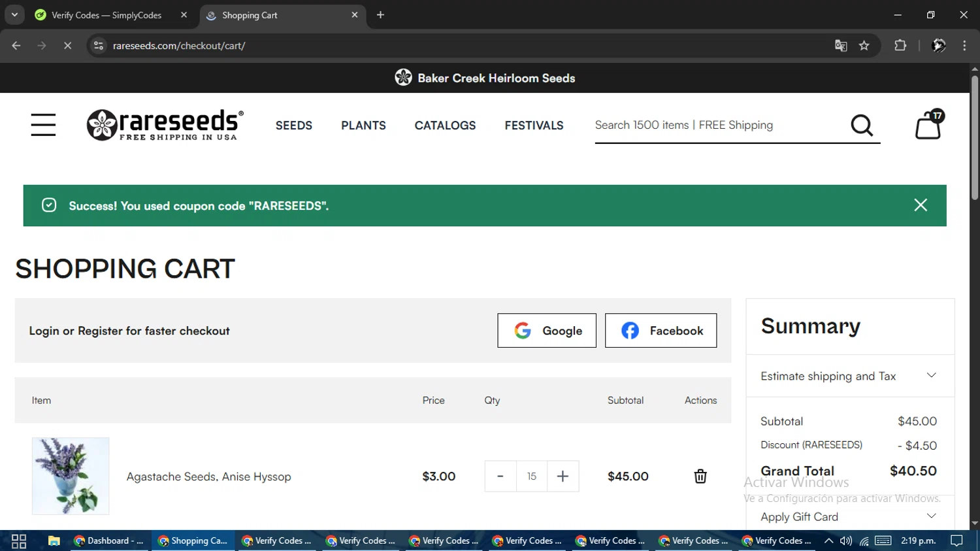
Task: Open the browser extensions icon
Action: point(900,46)
